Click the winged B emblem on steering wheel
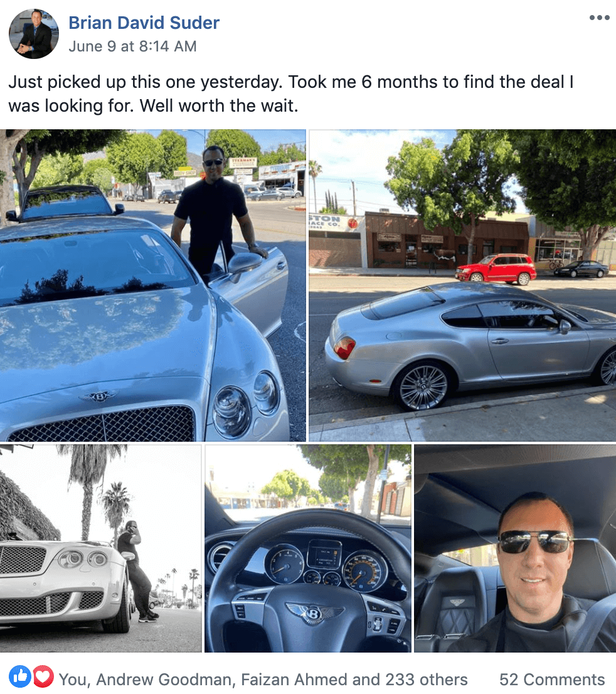Viewport: 616px width, 694px height. pyautogui.click(x=314, y=613)
